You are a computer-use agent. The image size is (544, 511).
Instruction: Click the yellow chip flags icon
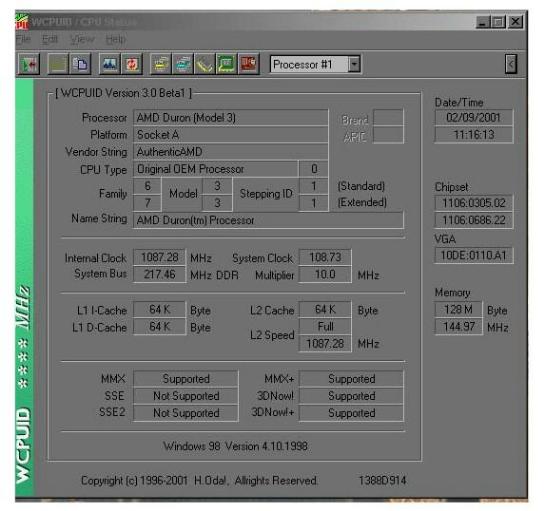(x=161, y=64)
